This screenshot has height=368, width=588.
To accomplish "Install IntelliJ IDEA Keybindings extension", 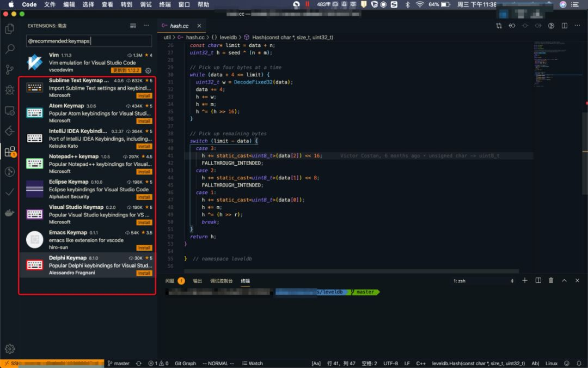I will click(x=144, y=147).
